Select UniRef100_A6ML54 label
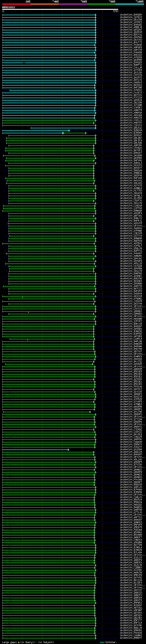This screenshot has width=146, height=644. [131, 573]
